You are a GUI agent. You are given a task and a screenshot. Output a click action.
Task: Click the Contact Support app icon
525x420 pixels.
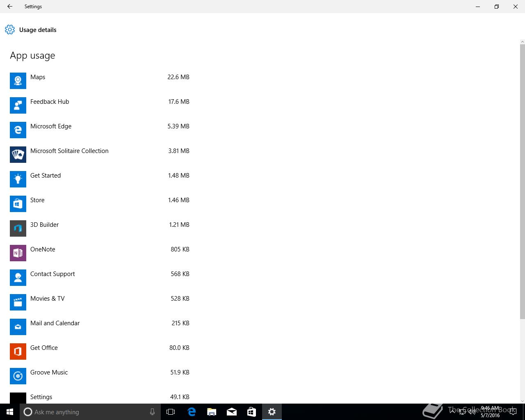click(x=18, y=278)
